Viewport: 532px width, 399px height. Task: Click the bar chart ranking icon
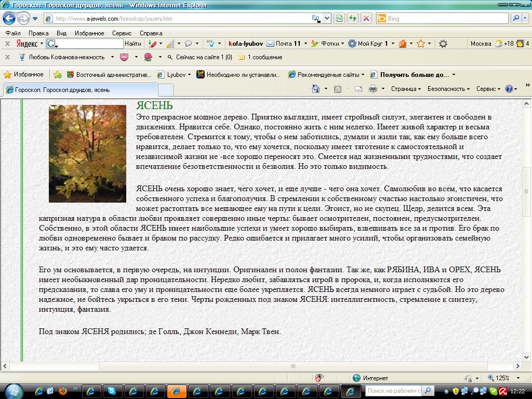(170, 44)
